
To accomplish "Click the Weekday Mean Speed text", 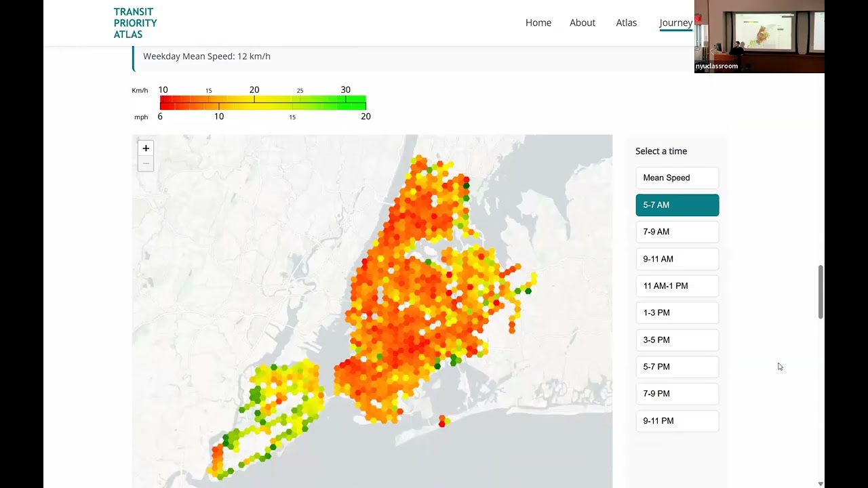I will click(x=207, y=56).
